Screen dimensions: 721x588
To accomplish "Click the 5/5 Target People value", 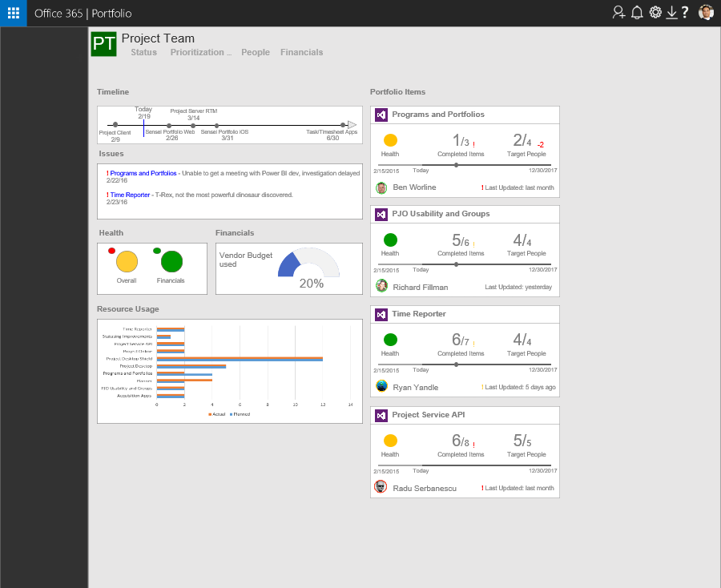I will point(522,441).
